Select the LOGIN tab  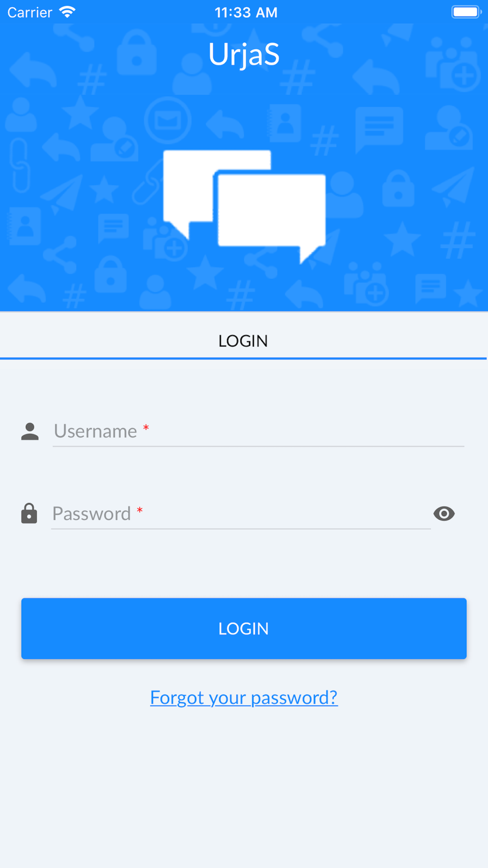tap(243, 341)
